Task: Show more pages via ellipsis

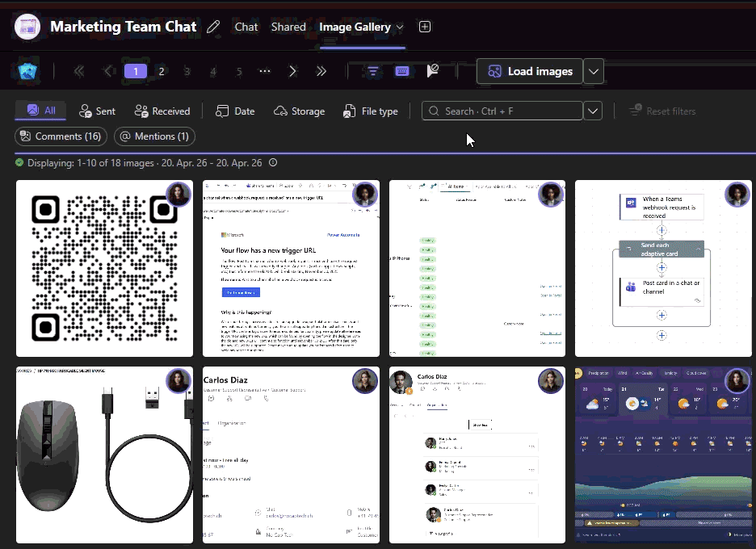Action: coord(265,71)
